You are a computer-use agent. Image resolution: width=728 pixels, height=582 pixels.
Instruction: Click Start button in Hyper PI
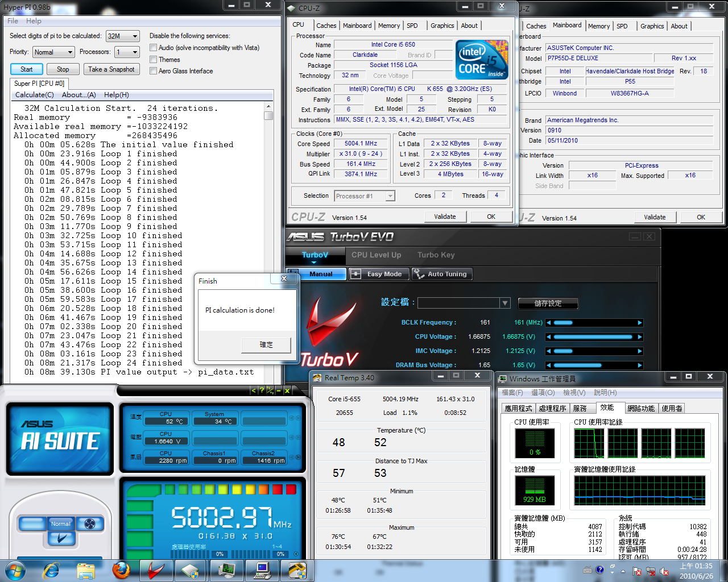27,69
